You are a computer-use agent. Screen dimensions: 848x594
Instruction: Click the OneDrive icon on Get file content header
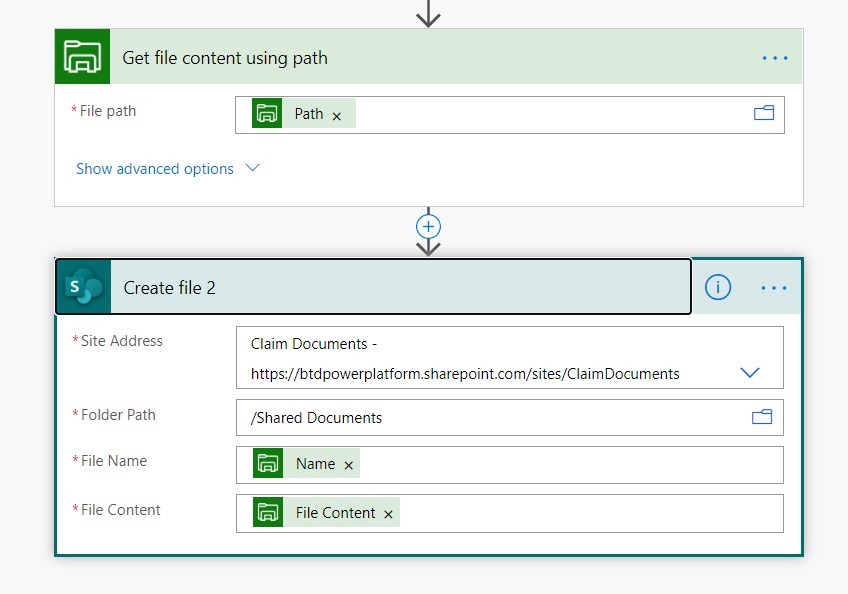tap(82, 57)
